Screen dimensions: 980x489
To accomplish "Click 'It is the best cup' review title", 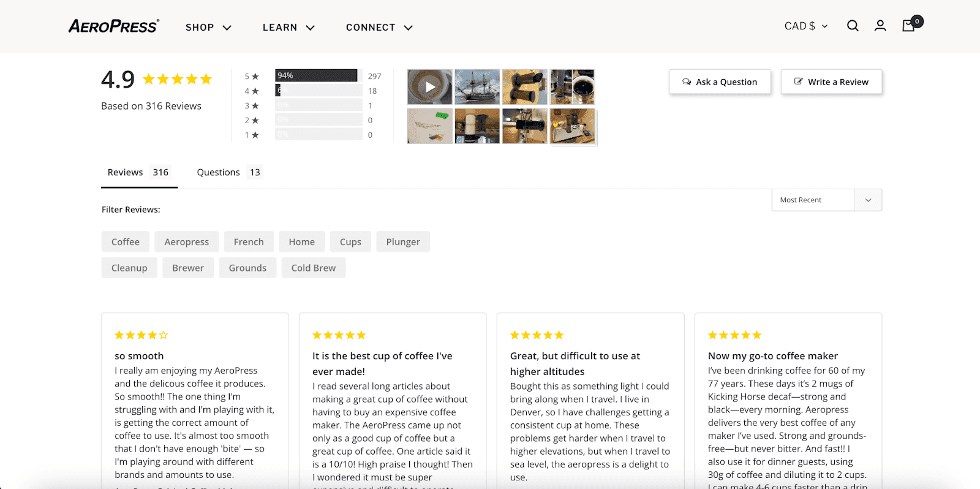I will coord(382,363).
